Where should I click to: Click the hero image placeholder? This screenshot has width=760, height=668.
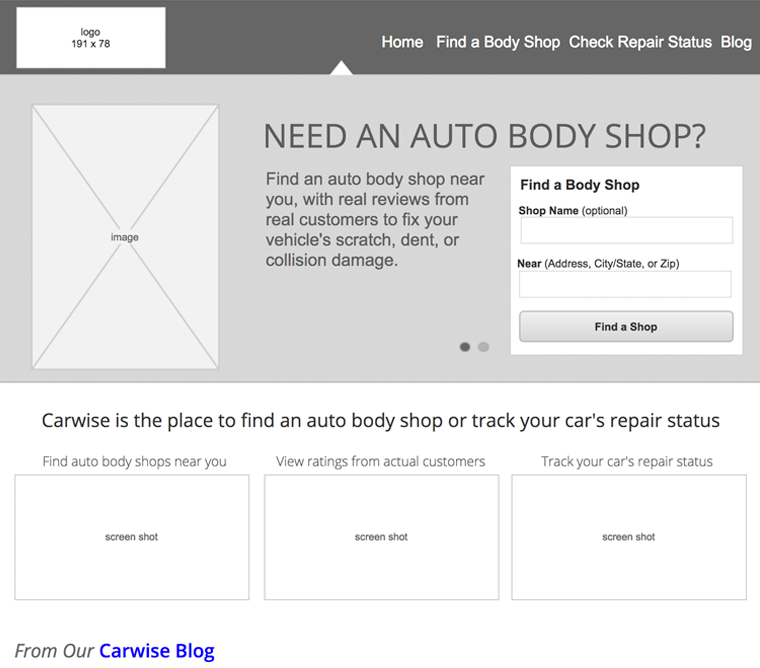click(x=125, y=237)
